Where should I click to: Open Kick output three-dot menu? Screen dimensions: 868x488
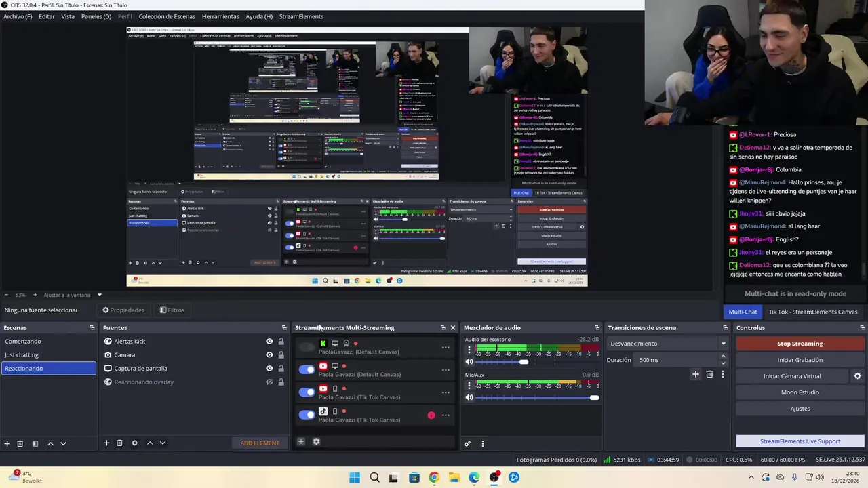tap(446, 348)
